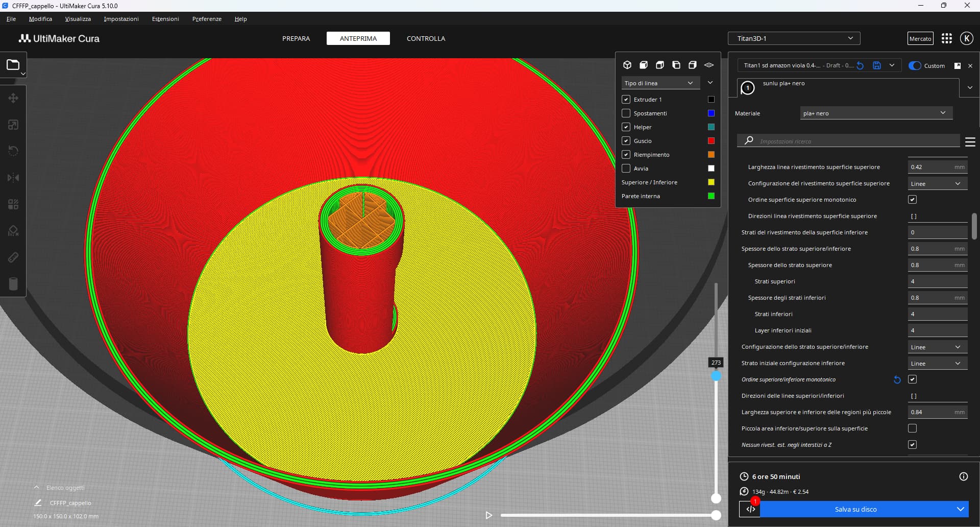This screenshot has width=980, height=527.
Task: Select the support blocker tool
Action: pos(13,231)
